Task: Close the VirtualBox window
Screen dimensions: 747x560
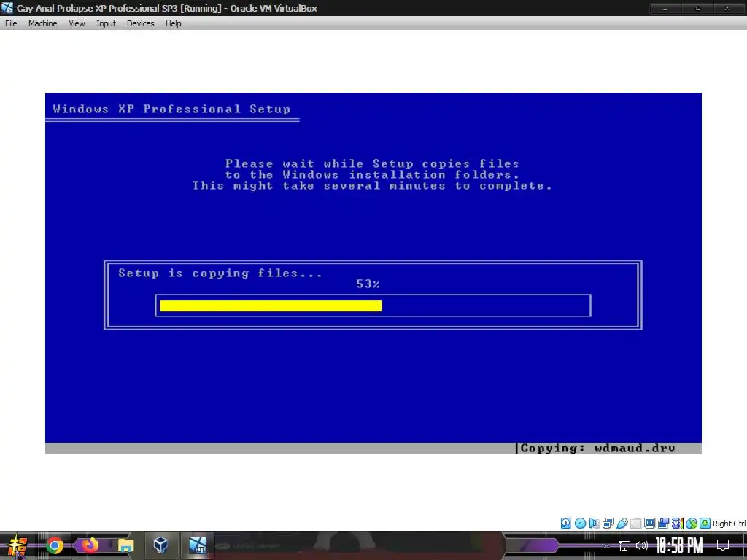Action: click(x=727, y=8)
